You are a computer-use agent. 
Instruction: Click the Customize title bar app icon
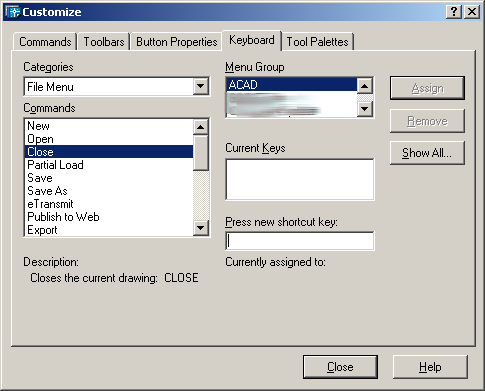(13, 12)
